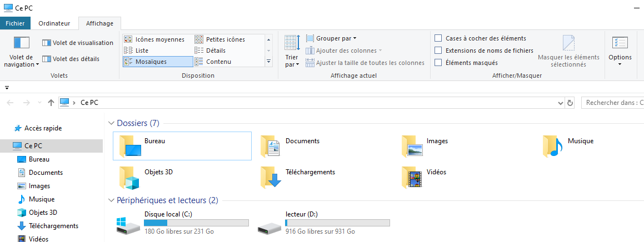Viewport: 644px width, 242px height.
Task: Open the Fichier tab
Action: pyautogui.click(x=15, y=23)
